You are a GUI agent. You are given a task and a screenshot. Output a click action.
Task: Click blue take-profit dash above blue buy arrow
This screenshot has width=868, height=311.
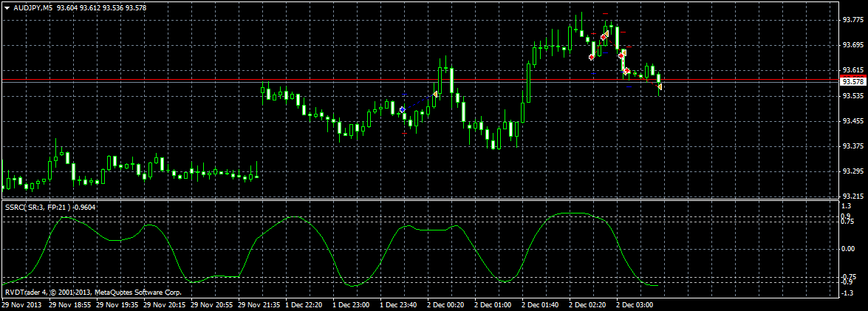point(405,95)
